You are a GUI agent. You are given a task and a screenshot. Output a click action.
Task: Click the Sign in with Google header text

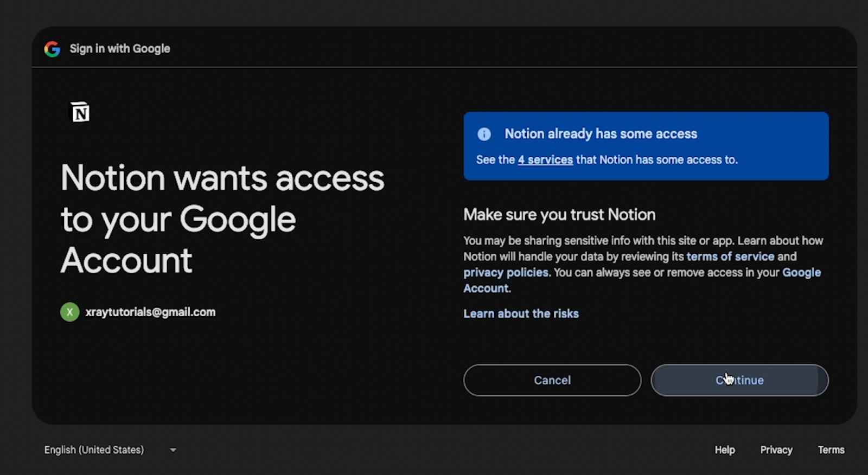(x=120, y=49)
